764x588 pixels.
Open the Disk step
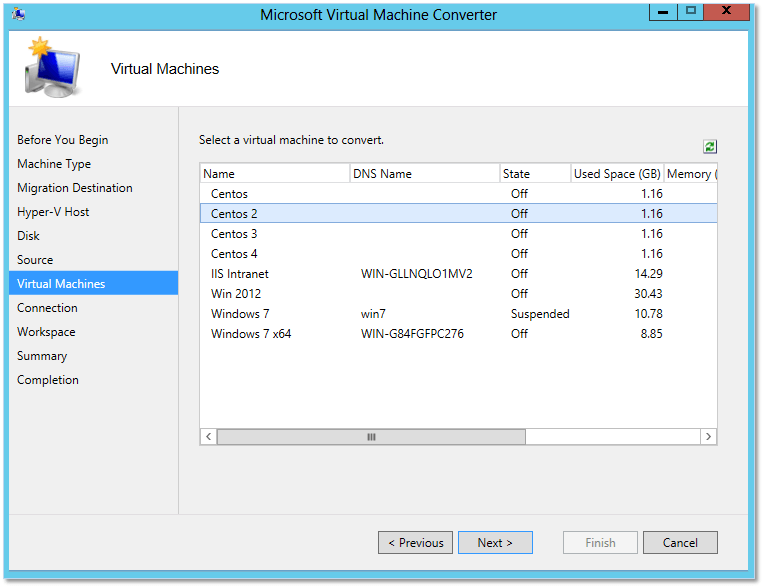click(x=28, y=236)
